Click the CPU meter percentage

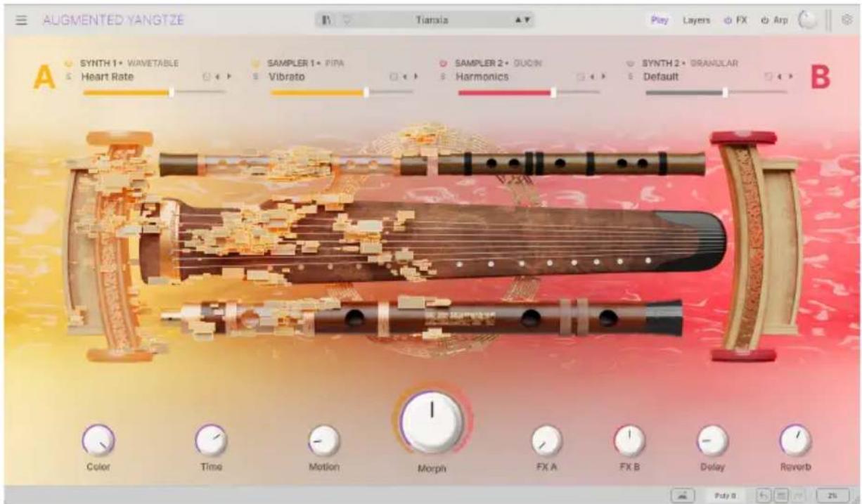point(832,495)
